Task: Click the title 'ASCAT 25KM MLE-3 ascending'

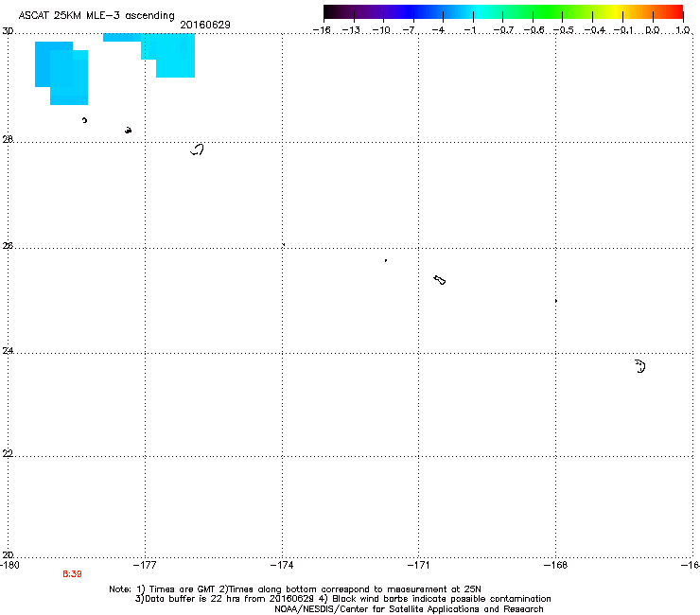Action: (x=96, y=15)
